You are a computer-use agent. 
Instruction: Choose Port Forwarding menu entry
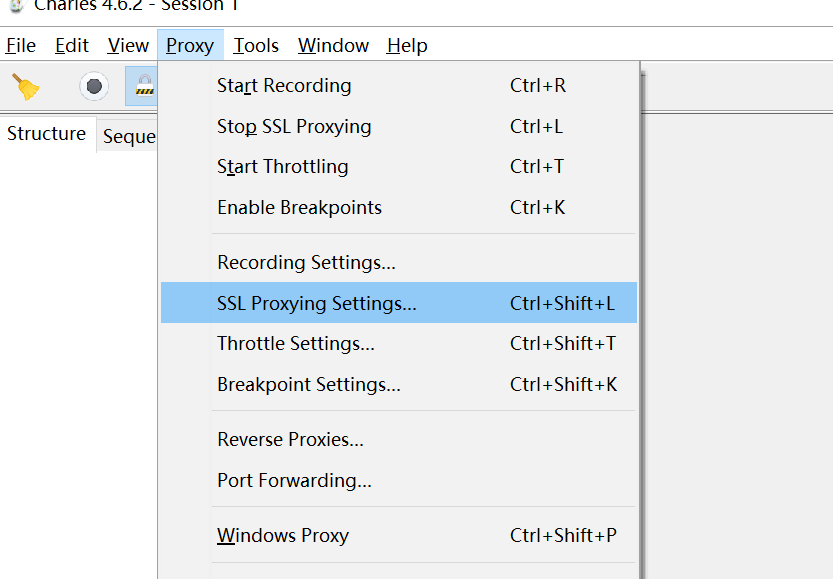pos(398,480)
